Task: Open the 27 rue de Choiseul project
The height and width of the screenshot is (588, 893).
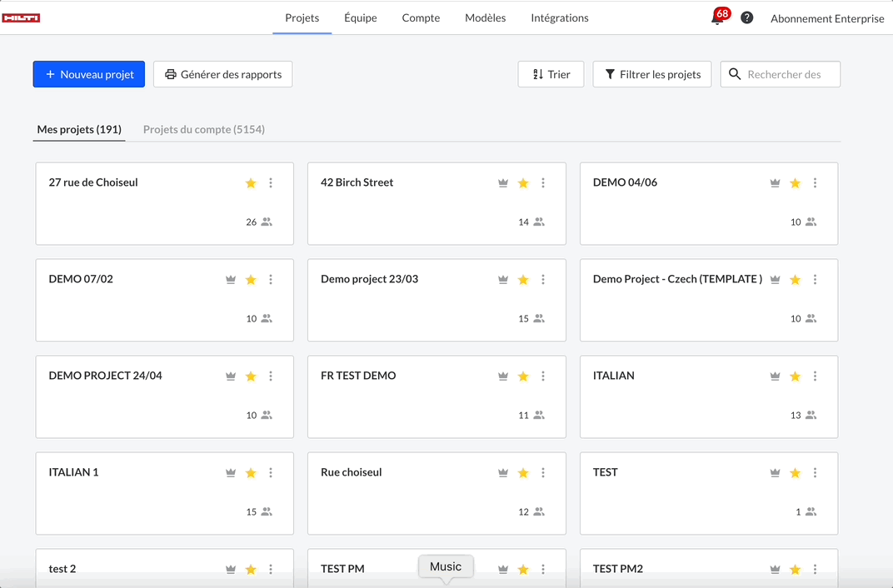Action: pos(165,204)
